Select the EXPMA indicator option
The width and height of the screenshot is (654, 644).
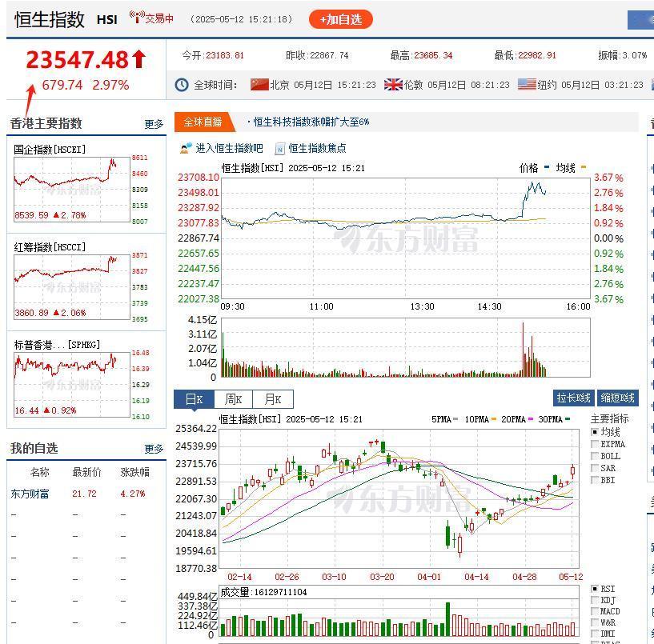[x=595, y=444]
